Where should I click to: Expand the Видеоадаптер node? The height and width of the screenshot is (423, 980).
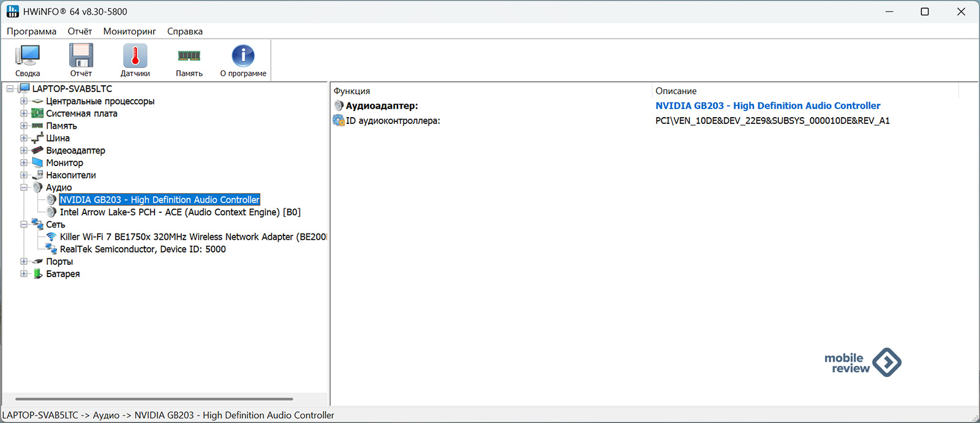tap(24, 150)
